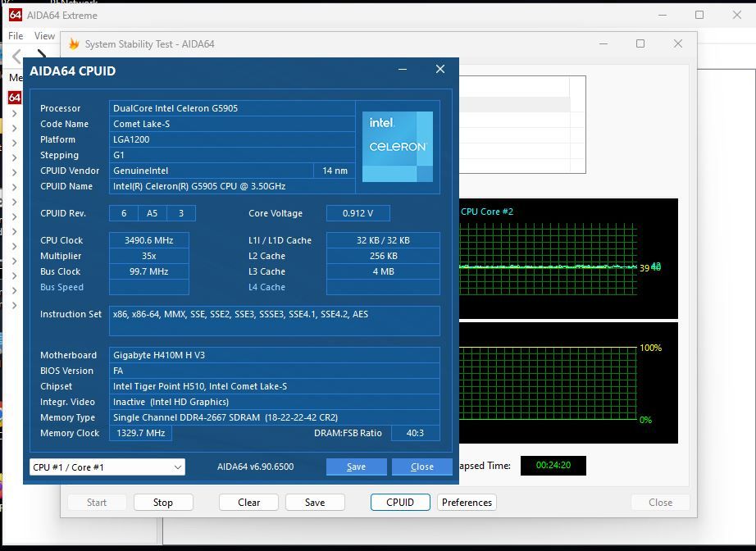Image resolution: width=756 pixels, height=551 pixels.
Task: Click the CPUID button in stability test
Action: tap(400, 503)
